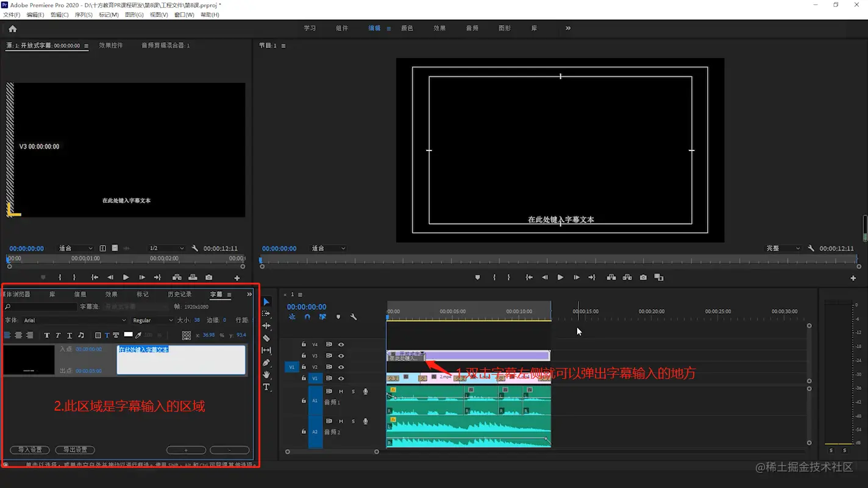This screenshot has width=868, height=488.
Task: Activate the Type tool
Action: 266,387
